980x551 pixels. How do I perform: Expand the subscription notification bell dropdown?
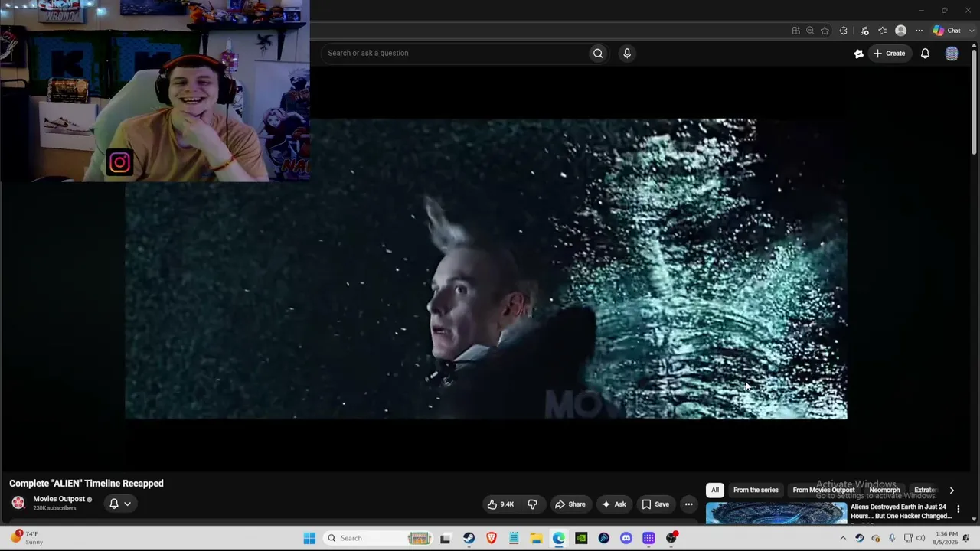[x=120, y=504]
